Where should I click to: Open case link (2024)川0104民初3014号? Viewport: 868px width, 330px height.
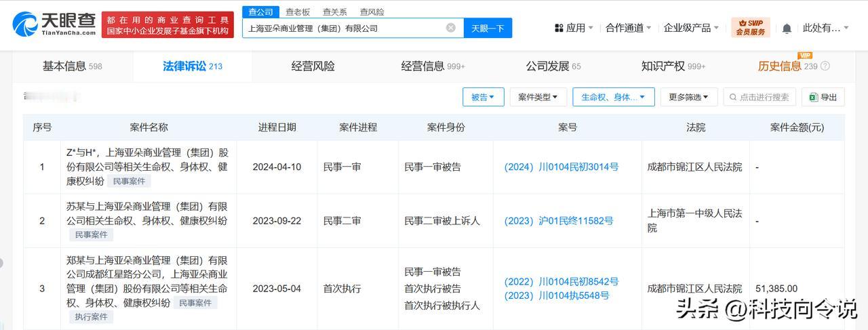click(x=561, y=167)
